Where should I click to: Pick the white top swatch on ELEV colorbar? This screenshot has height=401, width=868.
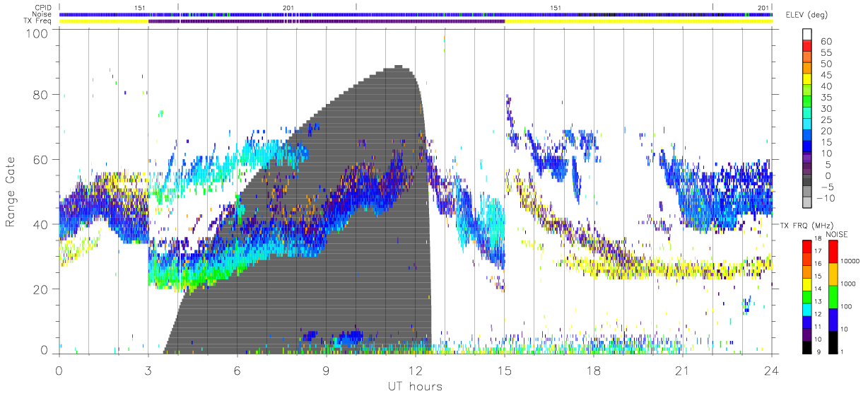coord(807,35)
